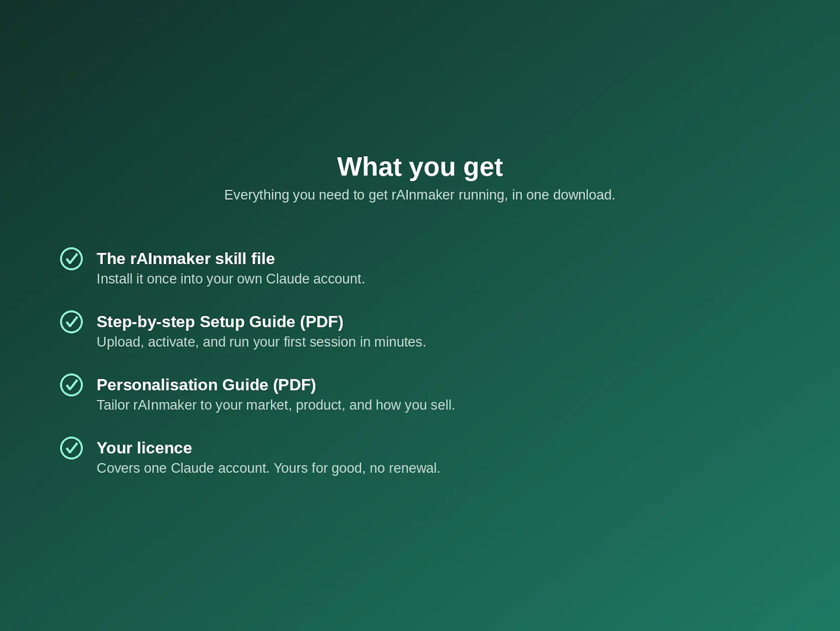The height and width of the screenshot is (631, 840).
Task: Select the 'What you get' heading
Action: (x=420, y=167)
